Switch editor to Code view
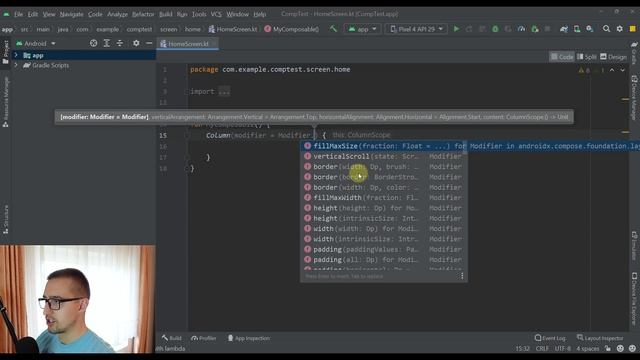 (562, 57)
